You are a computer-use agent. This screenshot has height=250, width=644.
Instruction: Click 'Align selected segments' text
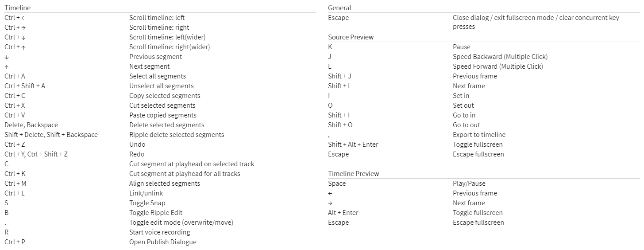pos(165,184)
